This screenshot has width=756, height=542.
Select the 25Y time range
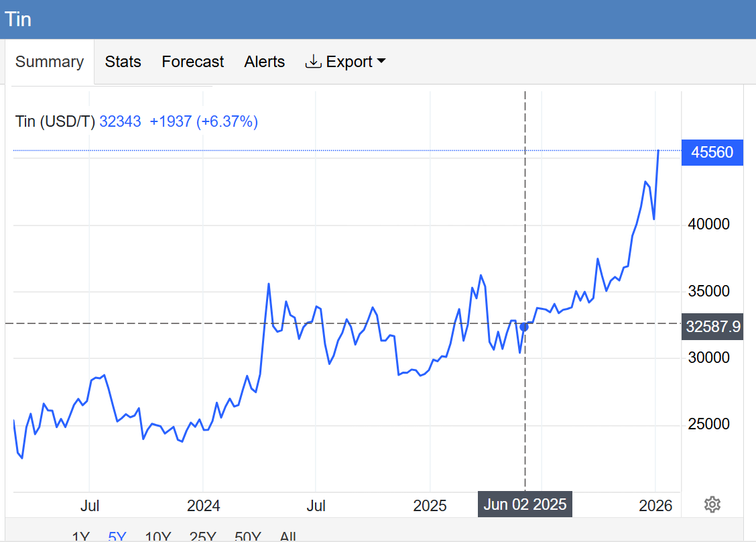[203, 536]
